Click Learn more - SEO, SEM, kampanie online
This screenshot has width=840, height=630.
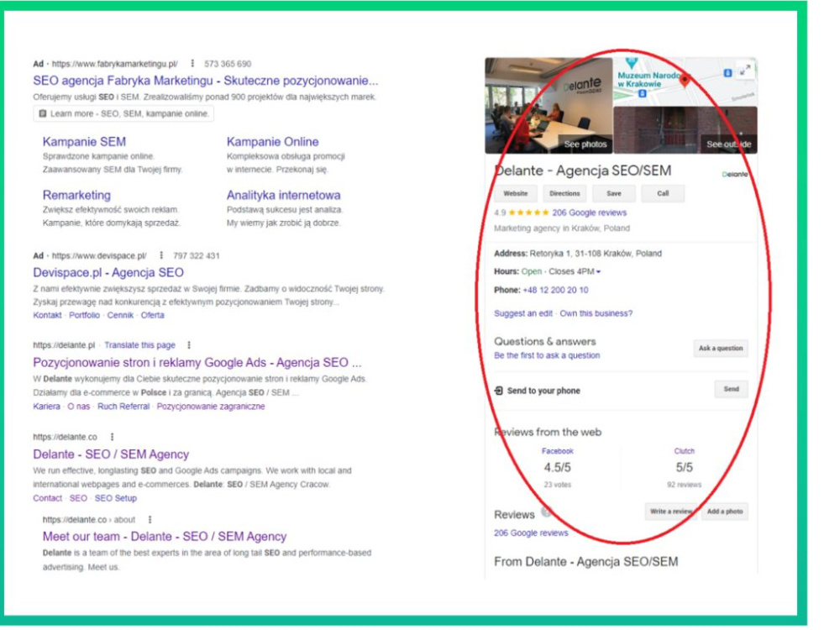[x=123, y=113]
